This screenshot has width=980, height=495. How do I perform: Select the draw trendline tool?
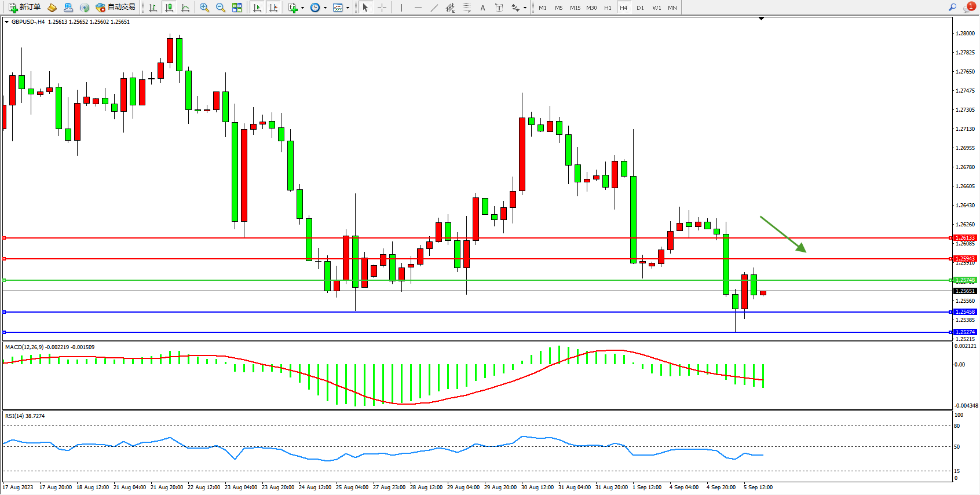coord(434,8)
